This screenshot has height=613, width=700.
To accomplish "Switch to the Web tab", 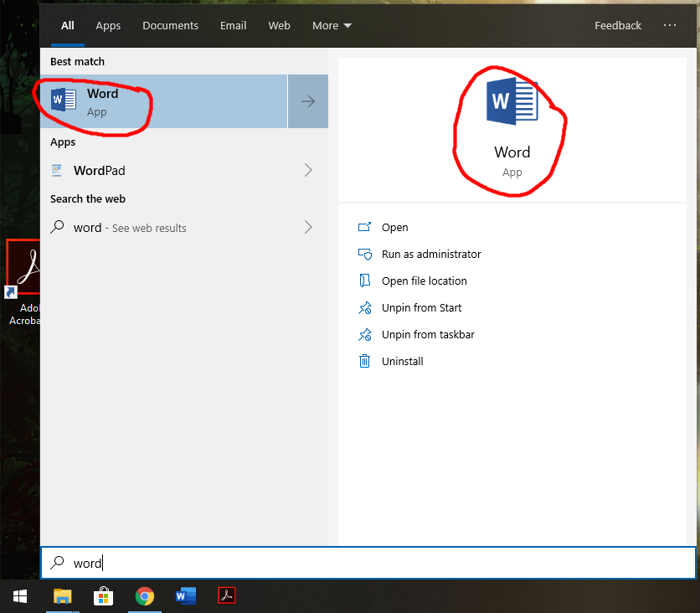I will point(279,25).
